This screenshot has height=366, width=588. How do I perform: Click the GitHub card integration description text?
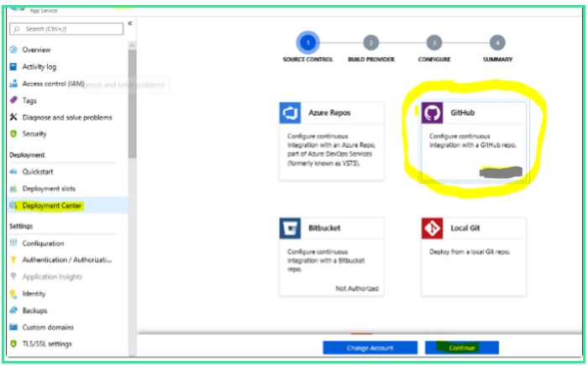(473, 140)
